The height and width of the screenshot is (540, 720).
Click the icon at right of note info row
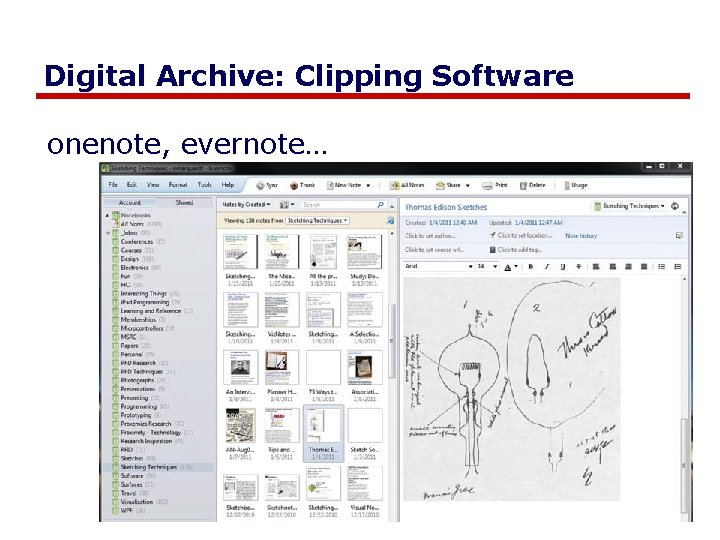pos(679,236)
